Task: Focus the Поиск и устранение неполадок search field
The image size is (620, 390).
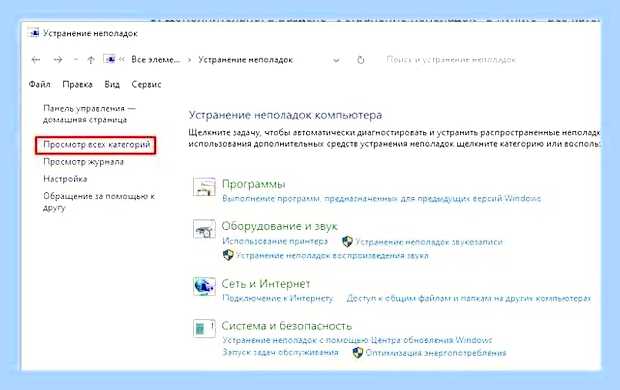Action: click(451, 60)
